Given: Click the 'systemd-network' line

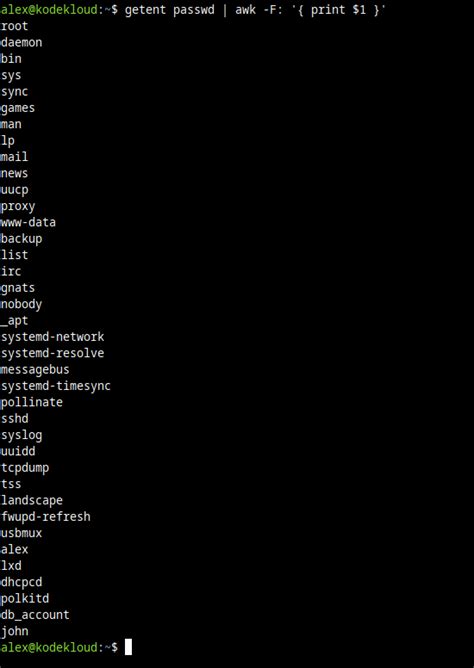Looking at the screenshot, I should 52,337.
